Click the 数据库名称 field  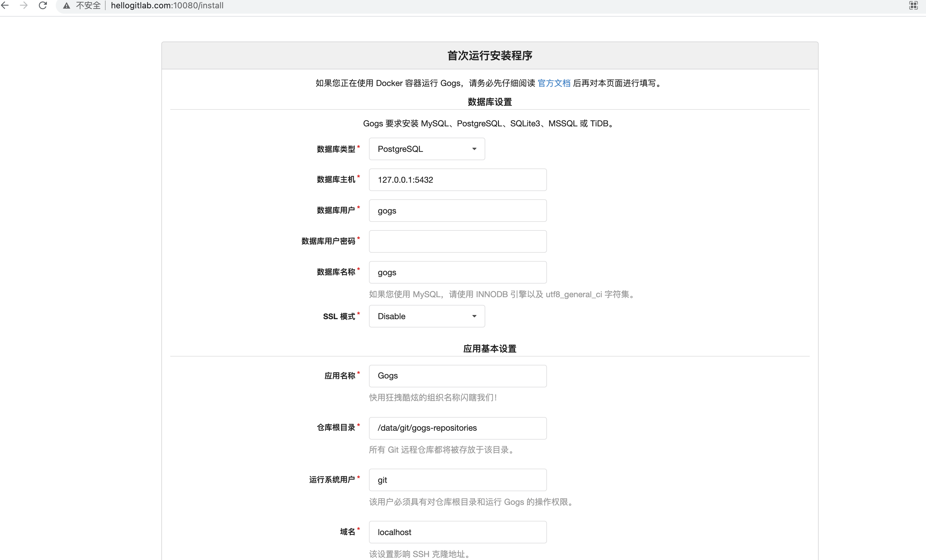pyautogui.click(x=458, y=272)
